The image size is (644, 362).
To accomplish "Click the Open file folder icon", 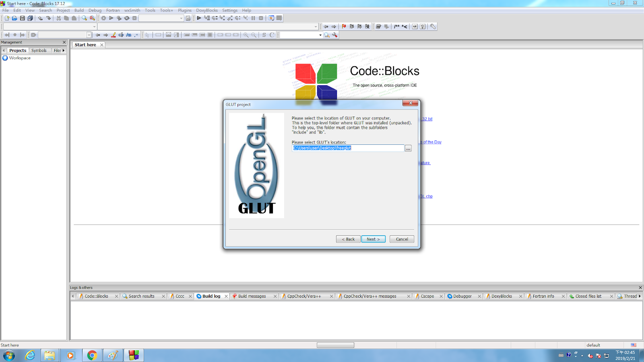I will click(x=14, y=18).
